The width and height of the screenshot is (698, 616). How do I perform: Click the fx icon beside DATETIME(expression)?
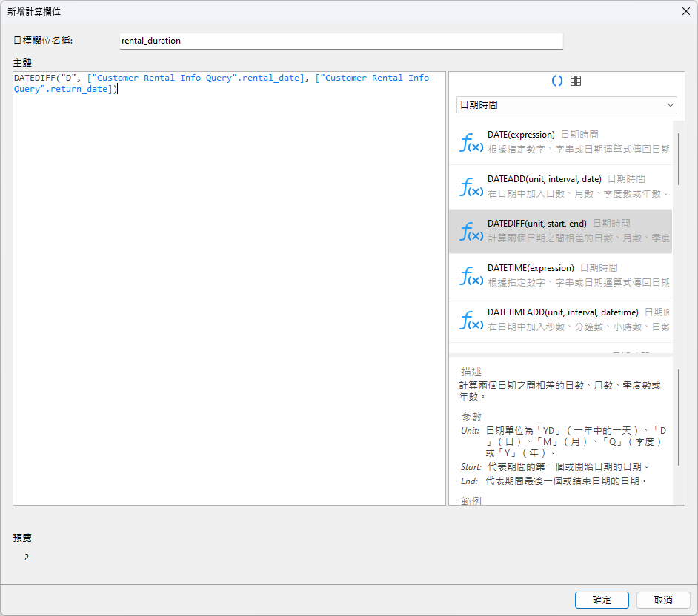[x=471, y=276]
